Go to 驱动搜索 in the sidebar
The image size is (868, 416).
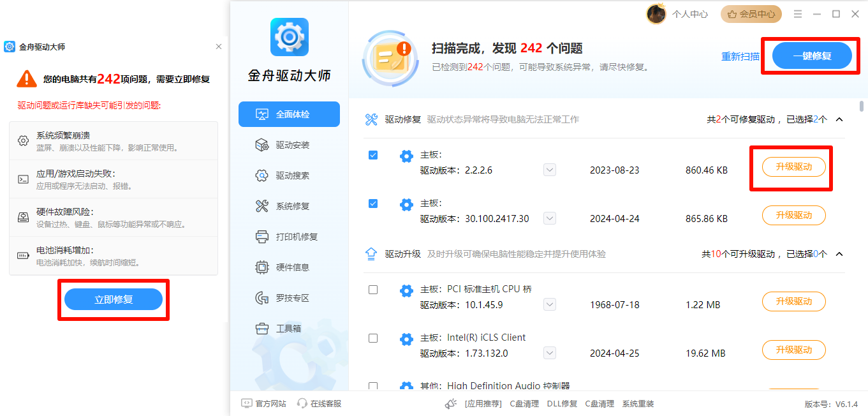[x=289, y=175]
